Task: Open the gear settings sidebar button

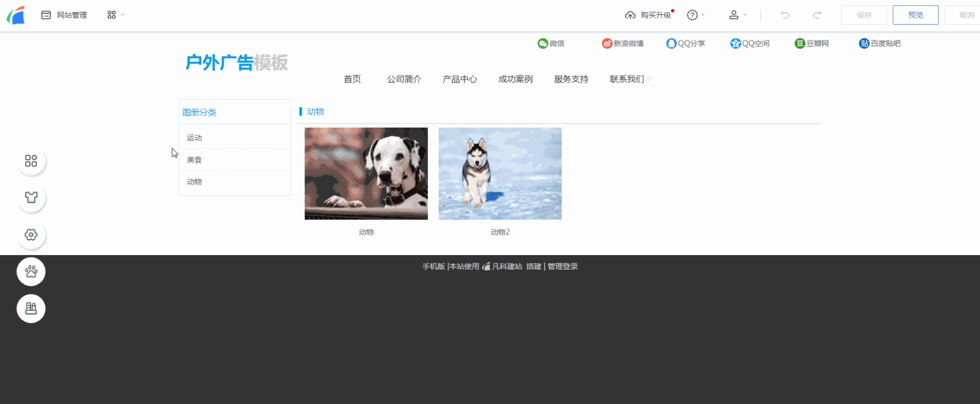Action: [31, 235]
